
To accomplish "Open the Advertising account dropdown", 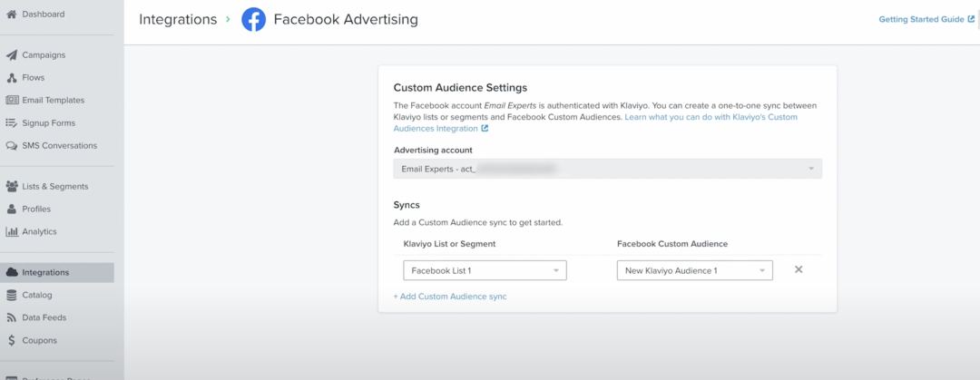I will coord(607,169).
